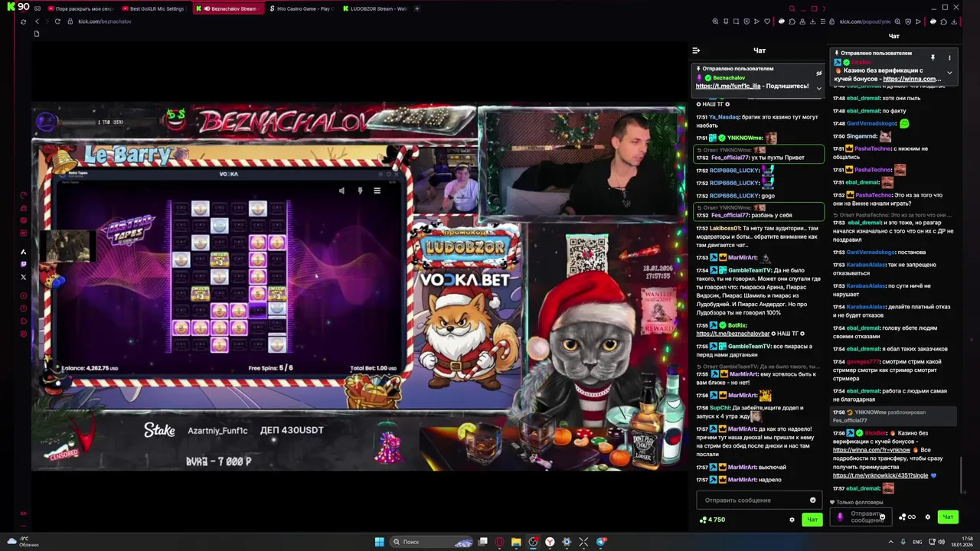Screen dimensions: 980x551
Task: Expand Beznachalov's pinned message chevron
Action: pos(818,88)
